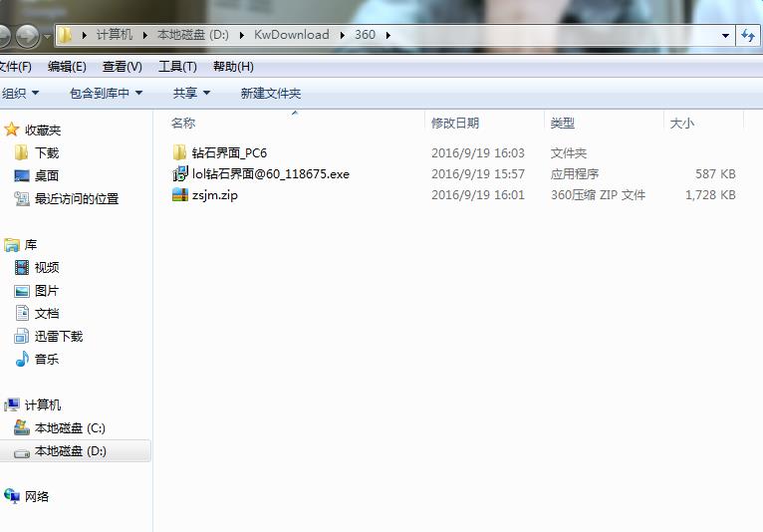
Task: Select 图片 library icon
Action: (x=22, y=291)
